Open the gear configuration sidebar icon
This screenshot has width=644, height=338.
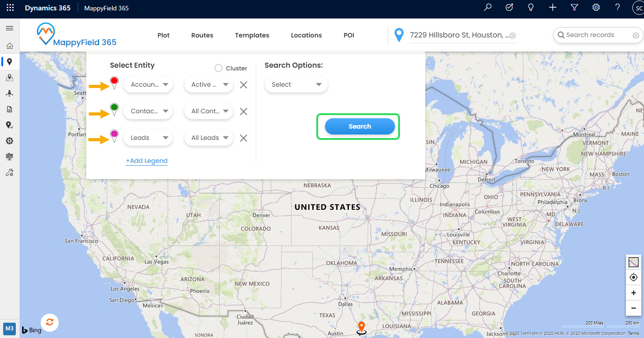click(9, 141)
